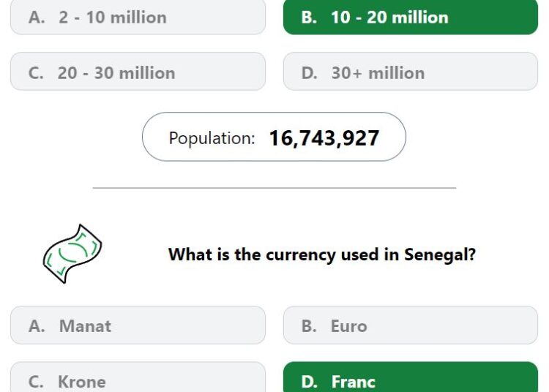Choose option D. 30+ million

pyautogui.click(x=411, y=72)
